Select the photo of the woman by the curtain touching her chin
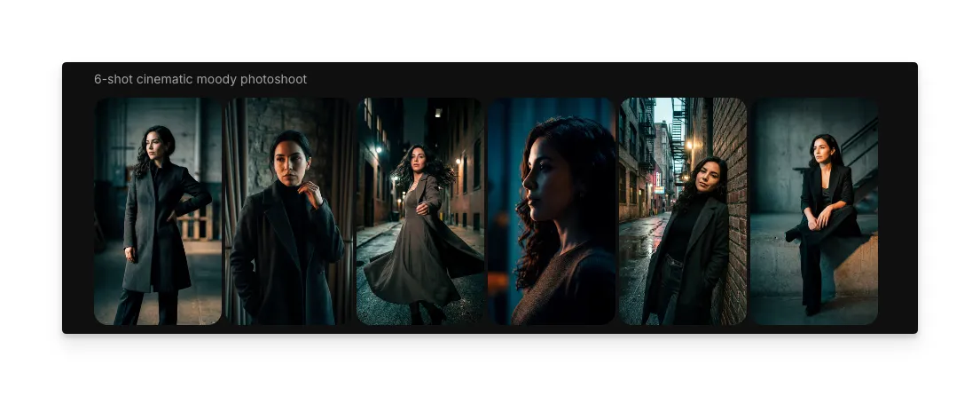980x396 pixels. (289, 210)
